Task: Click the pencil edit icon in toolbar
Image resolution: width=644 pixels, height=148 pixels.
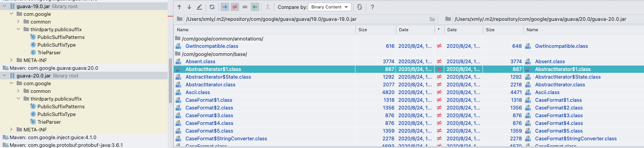Action: click(199, 7)
